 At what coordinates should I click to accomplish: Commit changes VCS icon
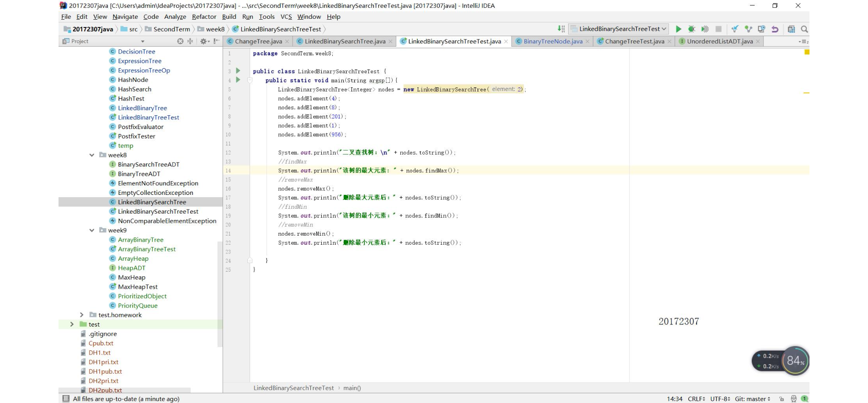(748, 29)
